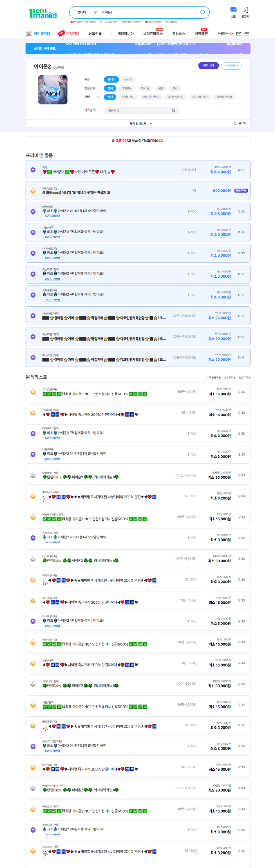This screenshot has height=868, width=275.
Task: Click the 최신 다이아 할인 link
Action: (x=109, y=22)
